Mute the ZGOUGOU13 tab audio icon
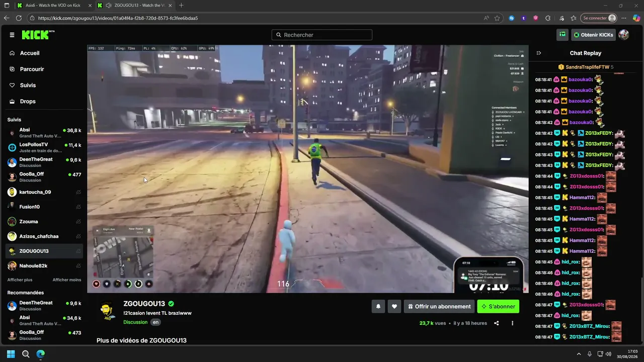 click(x=108, y=6)
